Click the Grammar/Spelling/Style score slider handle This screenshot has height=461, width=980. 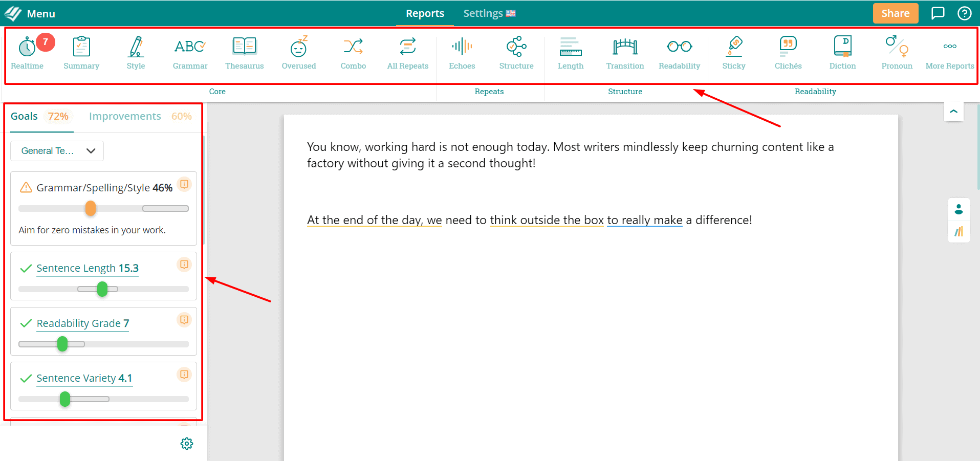91,208
